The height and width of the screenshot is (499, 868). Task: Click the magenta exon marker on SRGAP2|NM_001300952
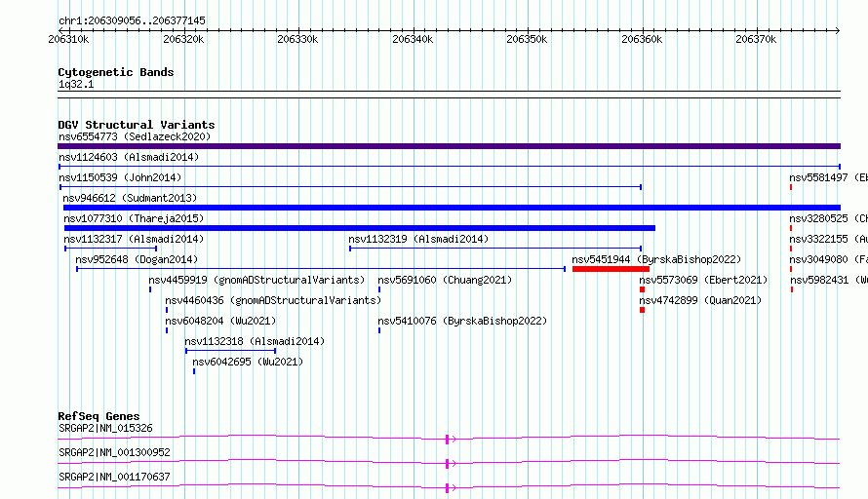point(448,464)
